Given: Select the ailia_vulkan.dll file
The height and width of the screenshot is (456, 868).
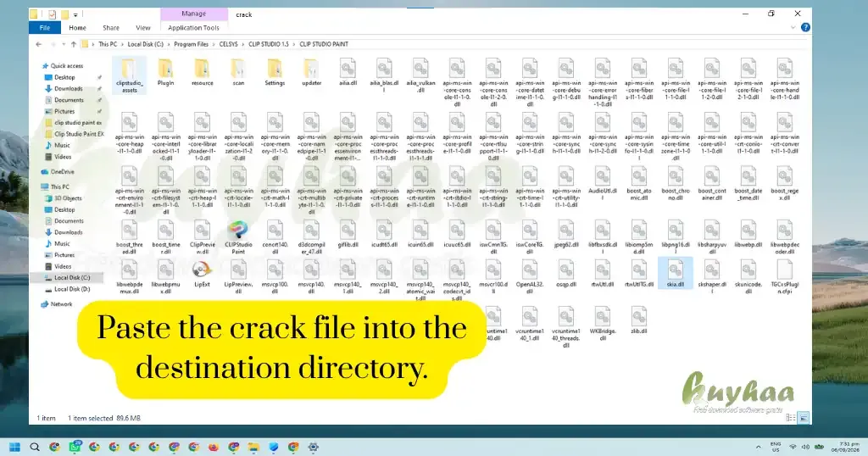Looking at the screenshot, I should point(420,75).
